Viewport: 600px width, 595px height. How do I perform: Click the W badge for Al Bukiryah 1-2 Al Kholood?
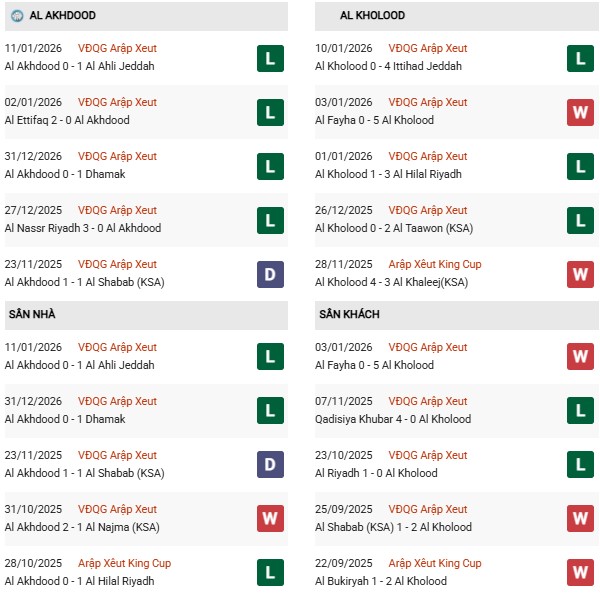(580, 573)
